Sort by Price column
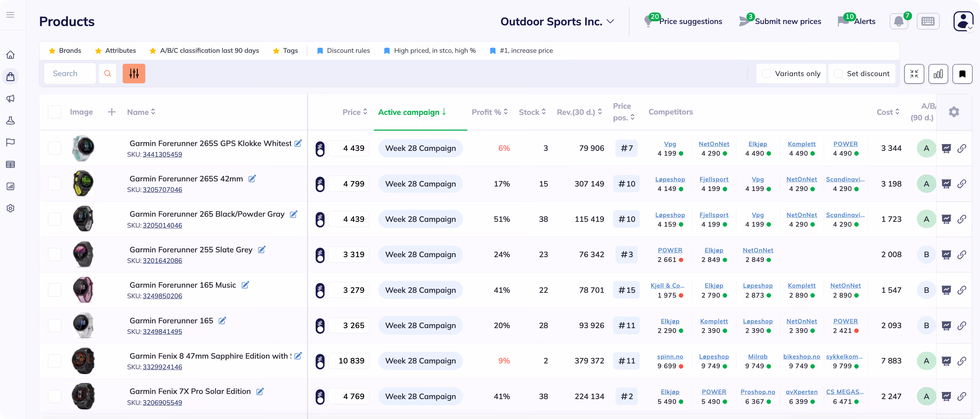 pyautogui.click(x=355, y=112)
